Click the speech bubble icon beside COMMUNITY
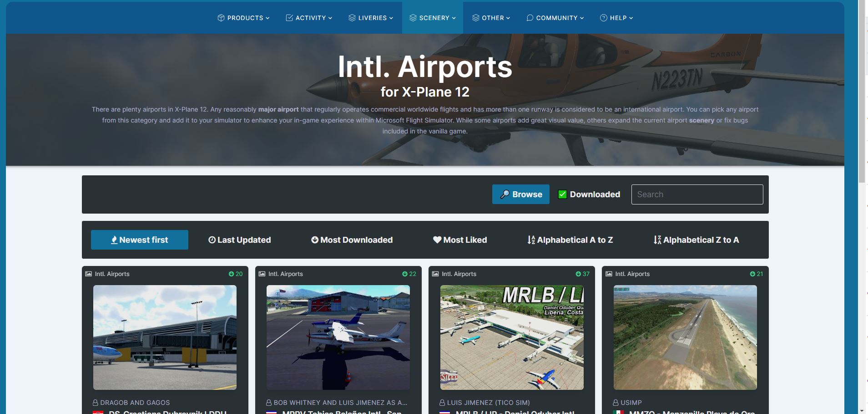The height and width of the screenshot is (414, 868). (530, 18)
